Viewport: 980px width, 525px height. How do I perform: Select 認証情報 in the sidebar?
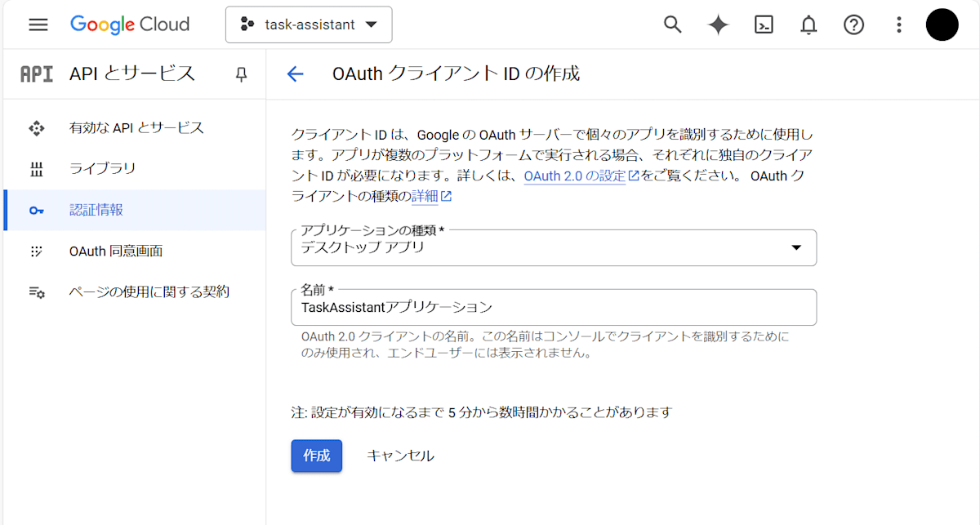click(135, 210)
